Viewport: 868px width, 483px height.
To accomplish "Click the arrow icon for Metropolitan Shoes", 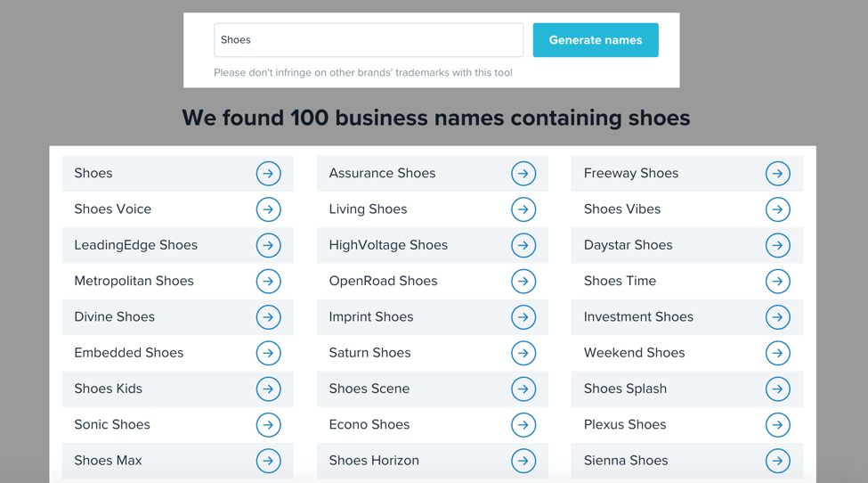I will (x=269, y=282).
